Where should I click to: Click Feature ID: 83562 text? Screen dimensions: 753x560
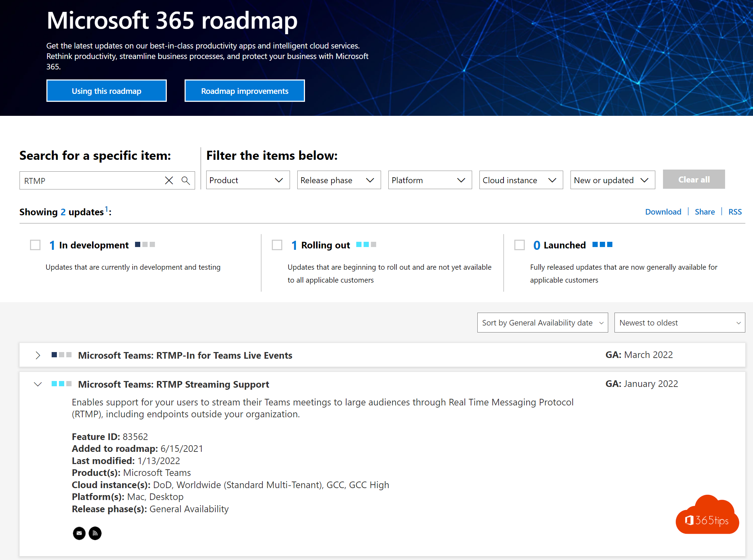click(110, 436)
